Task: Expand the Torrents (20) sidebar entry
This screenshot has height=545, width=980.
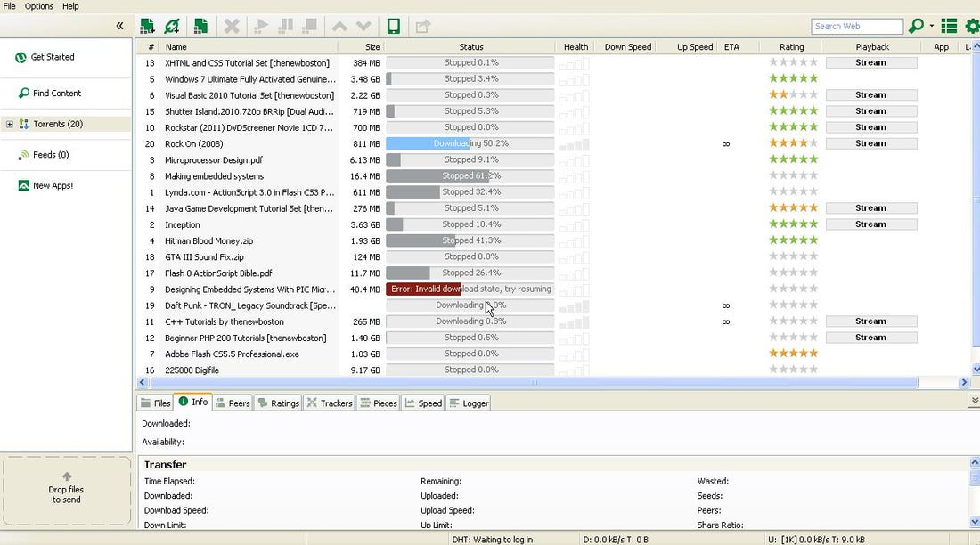Action: [x=9, y=125]
